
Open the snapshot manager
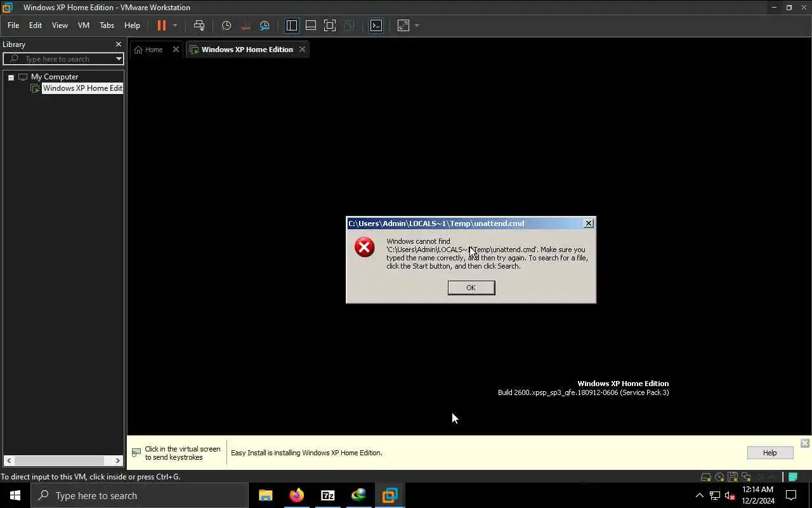point(265,25)
